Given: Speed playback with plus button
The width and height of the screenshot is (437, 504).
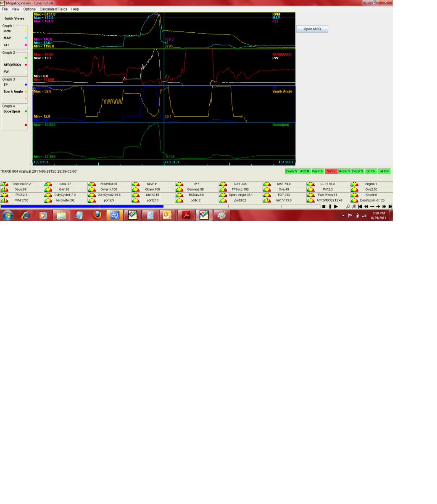Looking at the screenshot, I should (x=378, y=207).
